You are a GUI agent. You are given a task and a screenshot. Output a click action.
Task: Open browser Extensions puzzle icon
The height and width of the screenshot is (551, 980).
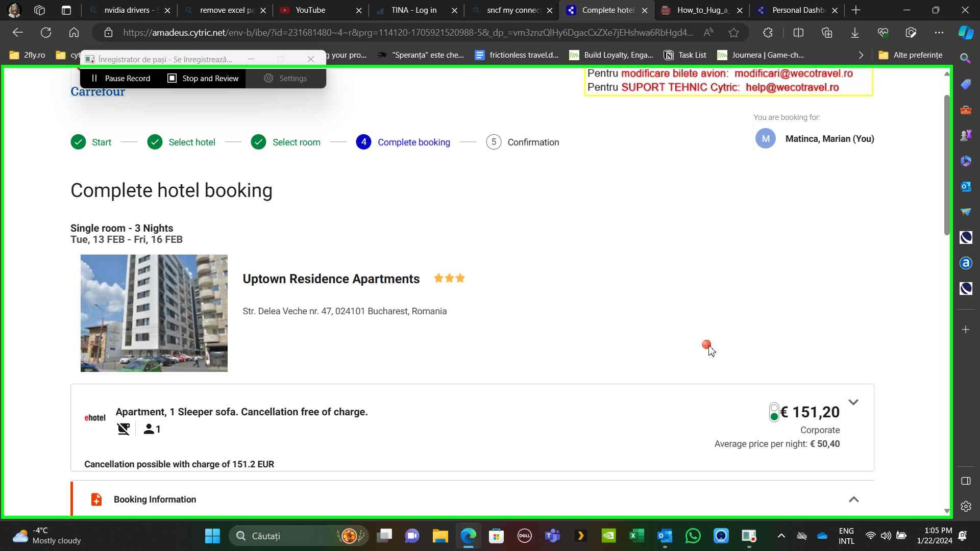pos(768,33)
